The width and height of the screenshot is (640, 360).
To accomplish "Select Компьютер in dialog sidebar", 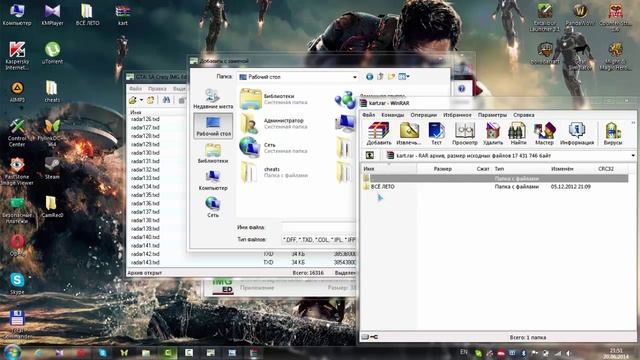I will pyautogui.click(x=213, y=180).
